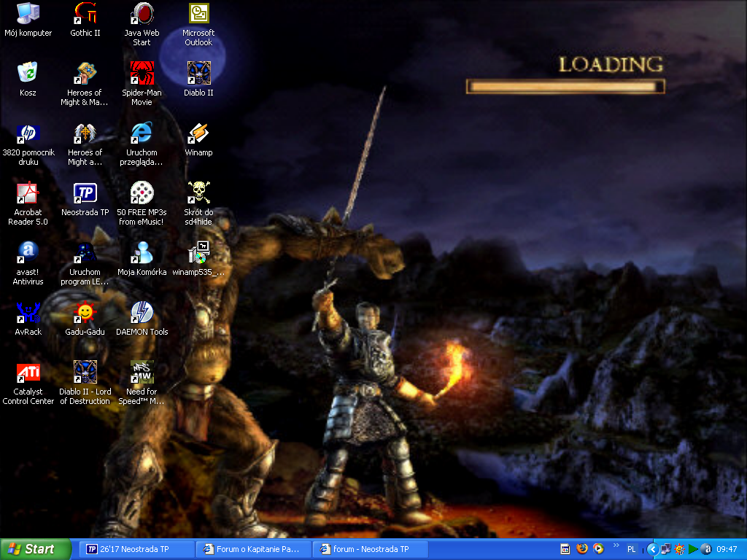Viewport: 747px width, 560px height.
Task: Select 3820 pomocnik druku HP icon
Action: (x=28, y=144)
